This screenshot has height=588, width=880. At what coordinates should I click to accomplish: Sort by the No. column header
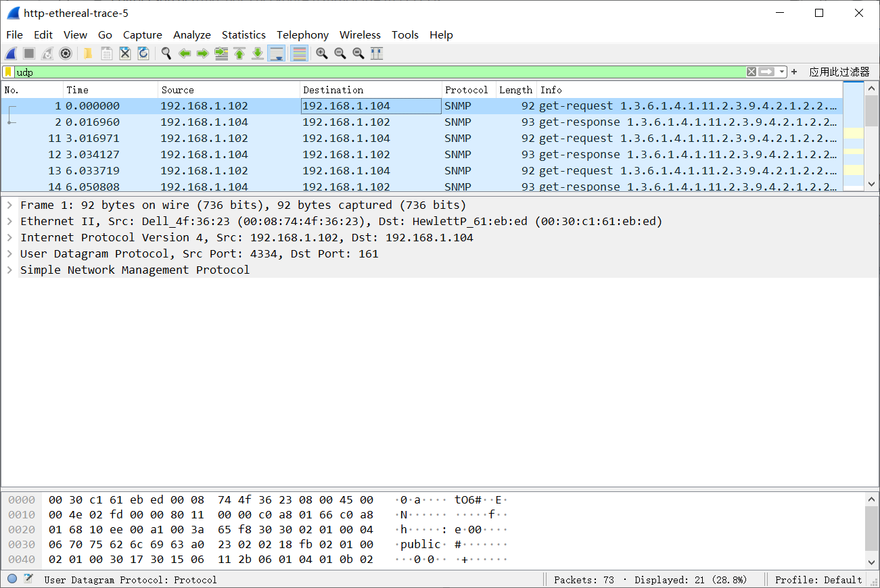click(32, 90)
